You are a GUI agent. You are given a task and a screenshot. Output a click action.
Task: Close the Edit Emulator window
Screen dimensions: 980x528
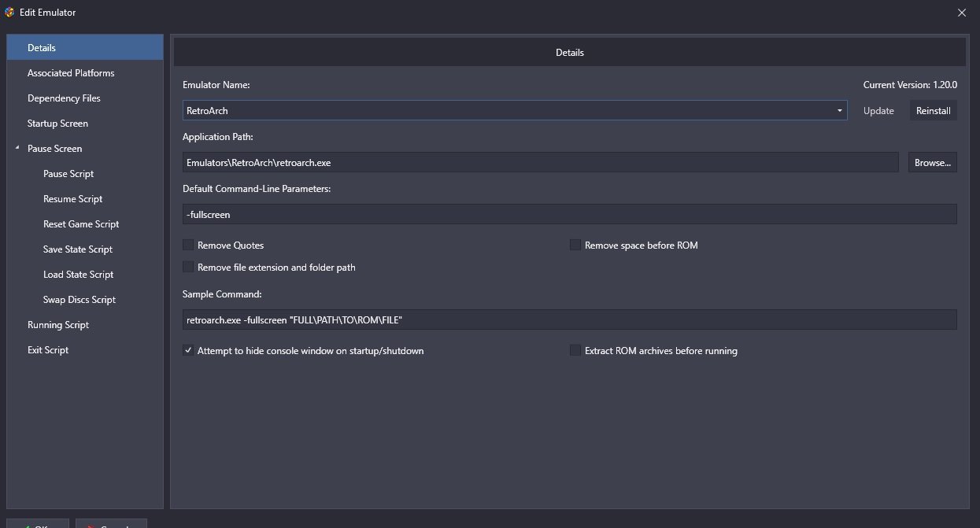(x=961, y=13)
